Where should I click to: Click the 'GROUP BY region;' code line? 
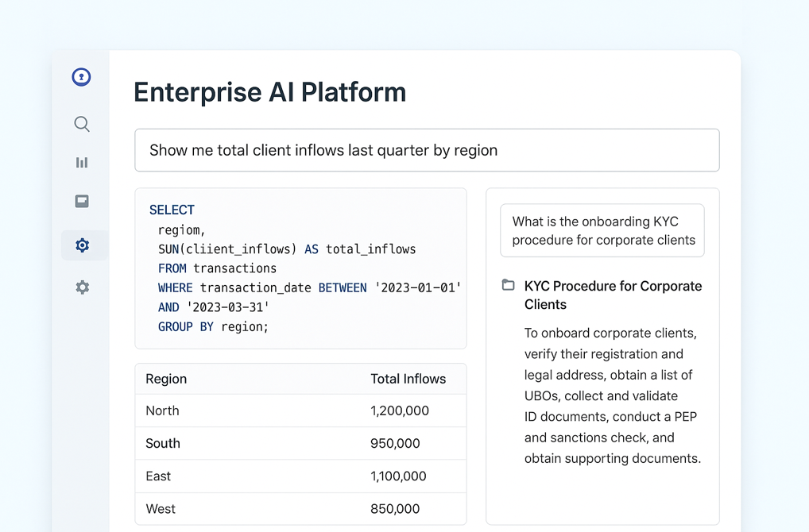[x=213, y=326]
